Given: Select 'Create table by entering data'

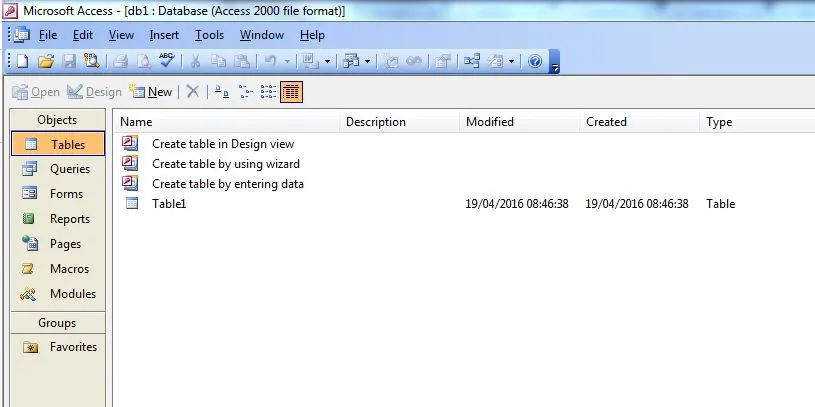Looking at the screenshot, I should [x=213, y=183].
